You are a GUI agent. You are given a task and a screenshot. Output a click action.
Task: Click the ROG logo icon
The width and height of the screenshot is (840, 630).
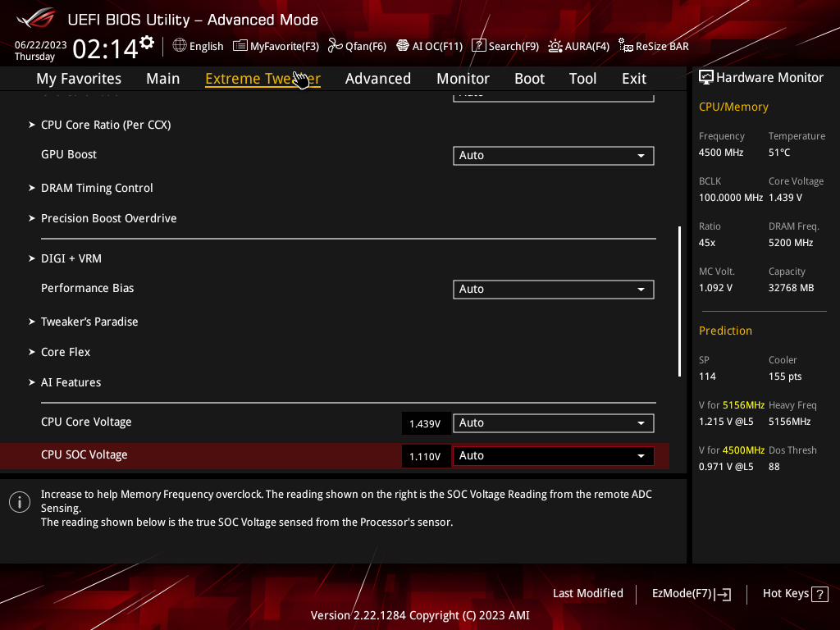click(35, 18)
